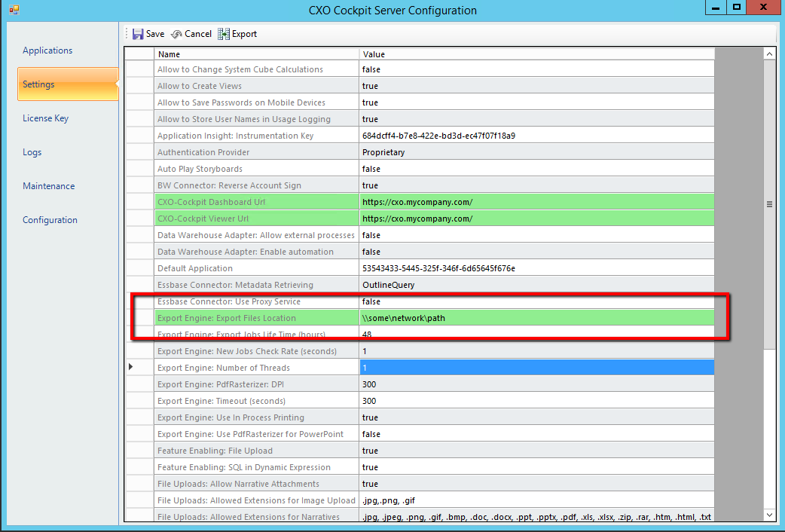The width and height of the screenshot is (785, 532).
Task: Click the CXO-Cockpit Viewer Url value
Action: [x=536, y=219]
